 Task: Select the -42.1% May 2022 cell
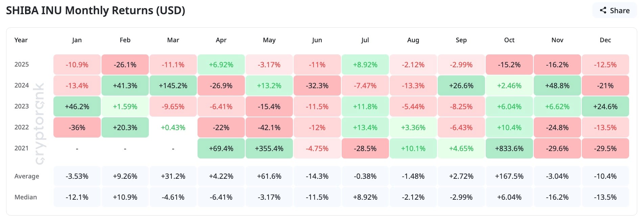click(269, 127)
